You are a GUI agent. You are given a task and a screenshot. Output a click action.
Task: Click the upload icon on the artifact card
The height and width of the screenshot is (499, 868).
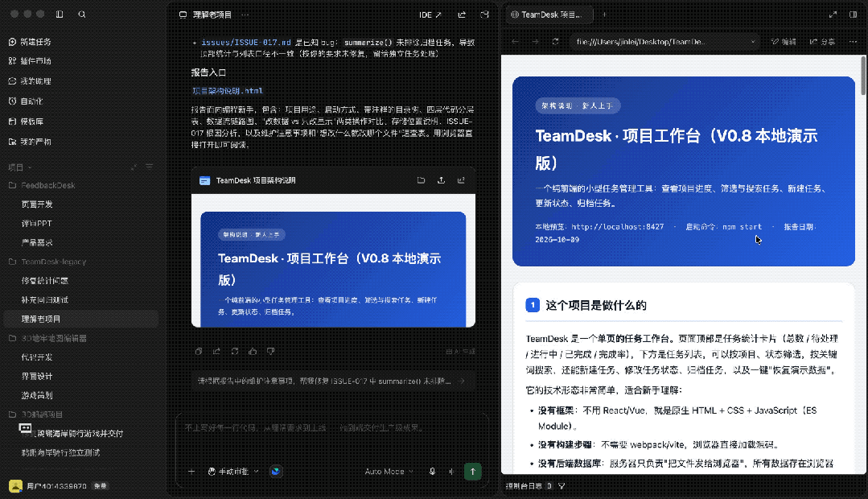[441, 180]
